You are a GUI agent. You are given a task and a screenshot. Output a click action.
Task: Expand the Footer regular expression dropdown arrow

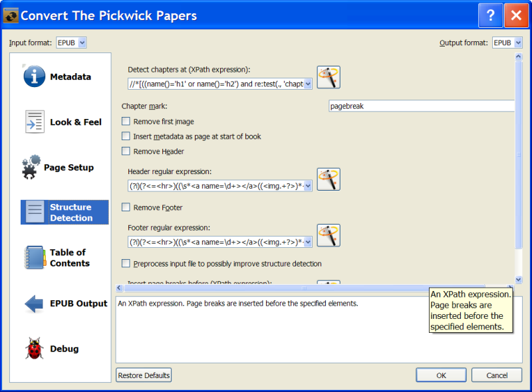coord(308,242)
